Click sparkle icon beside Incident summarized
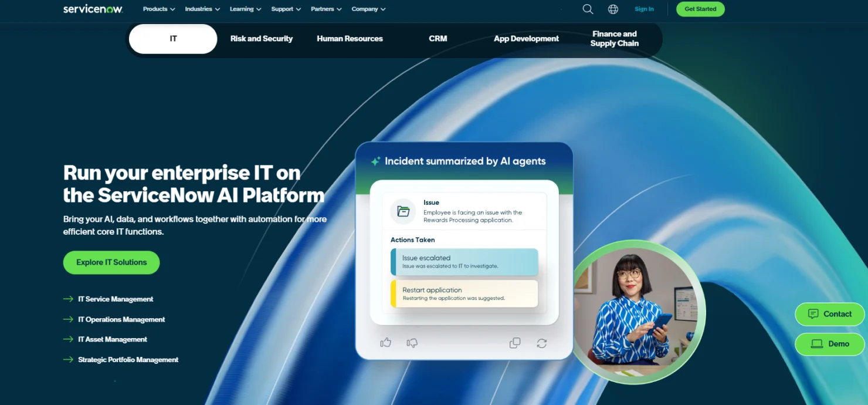The width and height of the screenshot is (868, 405). click(x=375, y=161)
